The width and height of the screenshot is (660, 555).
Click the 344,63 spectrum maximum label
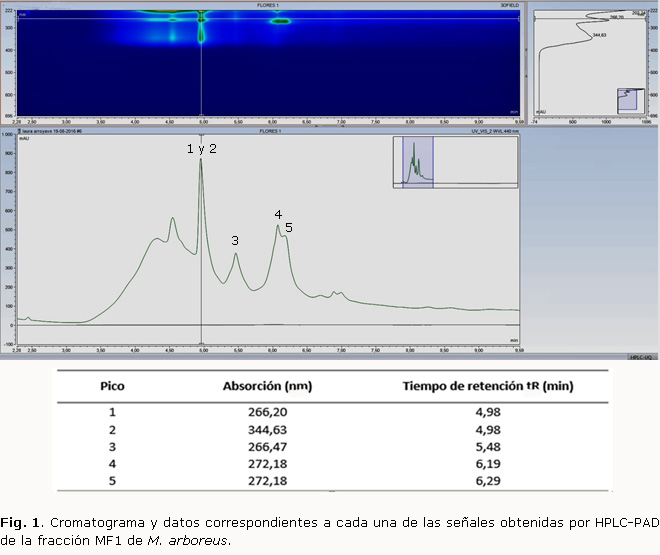(600, 35)
